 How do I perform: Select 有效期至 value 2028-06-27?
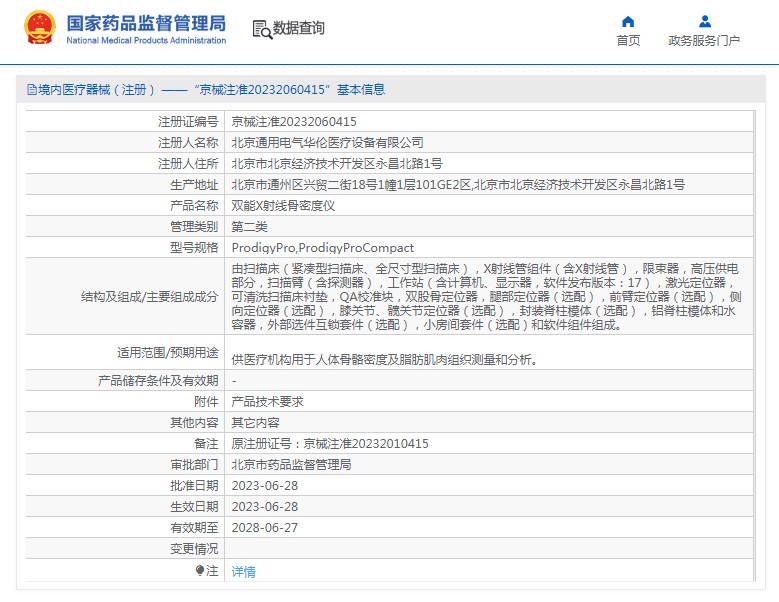coord(265,527)
